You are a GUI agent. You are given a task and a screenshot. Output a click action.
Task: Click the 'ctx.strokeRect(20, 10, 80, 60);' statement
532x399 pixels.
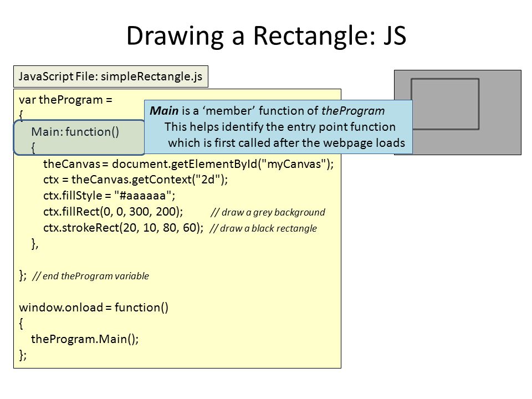(x=124, y=228)
